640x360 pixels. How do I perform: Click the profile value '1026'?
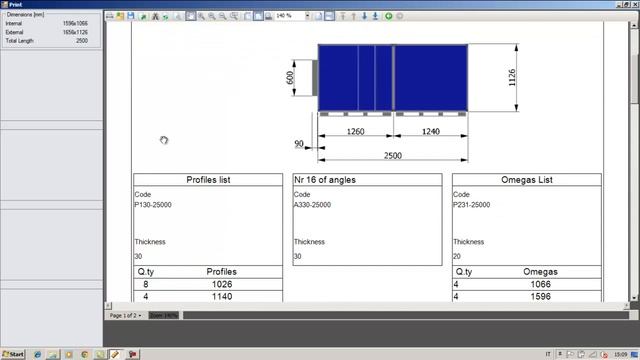click(x=222, y=284)
